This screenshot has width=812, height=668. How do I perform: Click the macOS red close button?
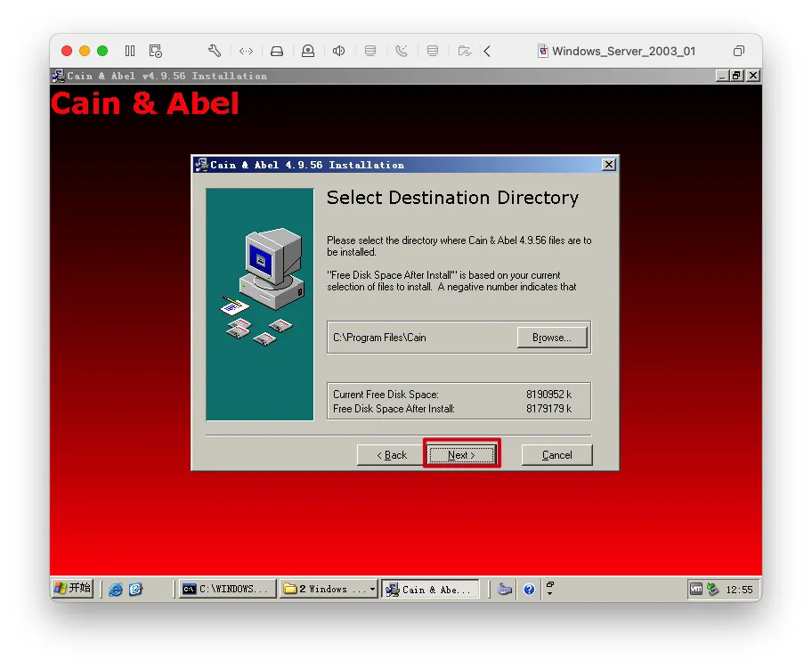click(x=66, y=51)
